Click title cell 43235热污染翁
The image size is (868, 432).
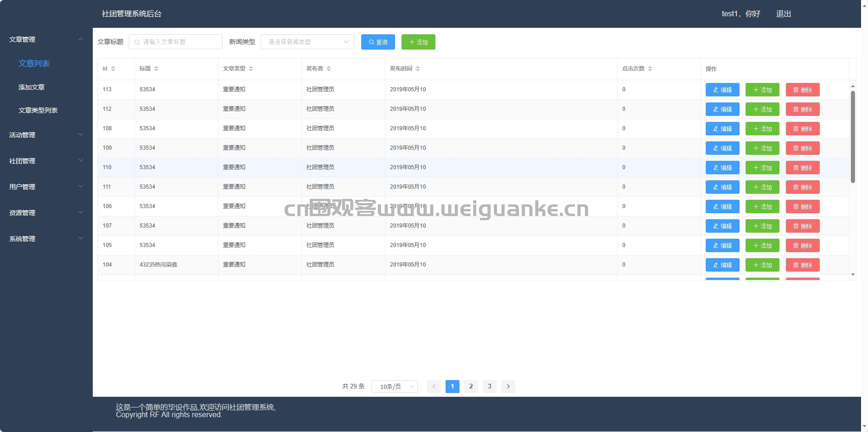tap(159, 265)
